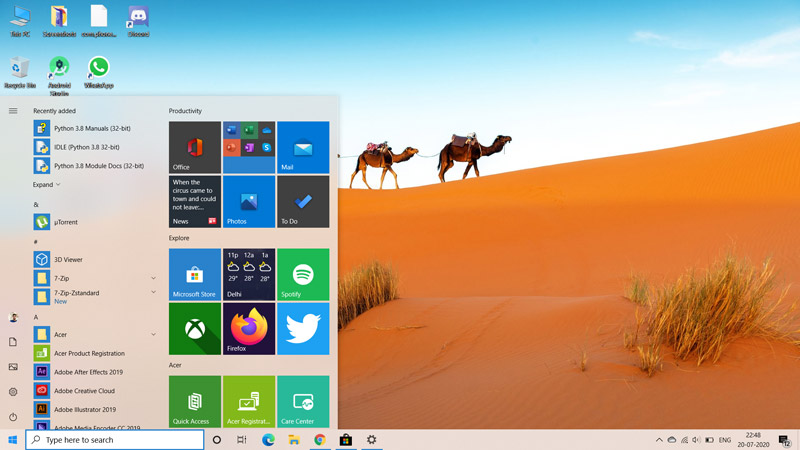Expand the Recently added list

point(46,185)
